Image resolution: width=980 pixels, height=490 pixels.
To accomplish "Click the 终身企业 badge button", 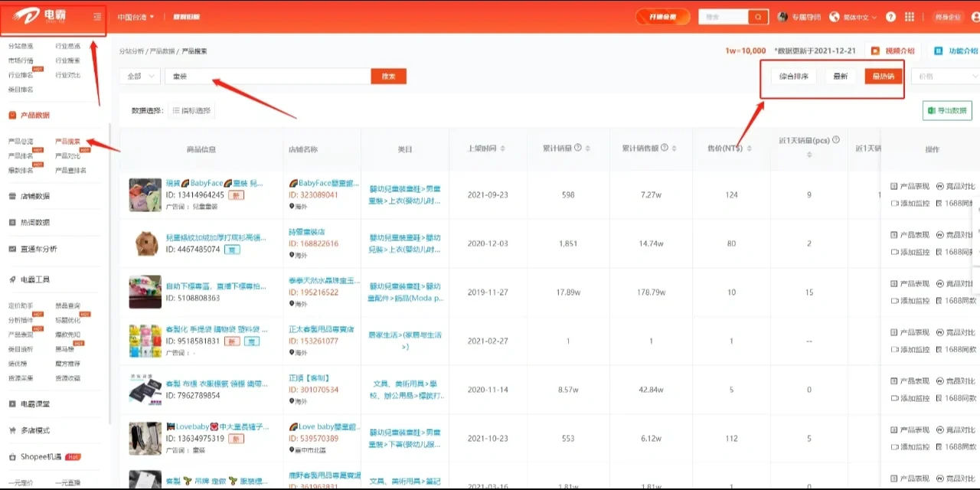I will point(948,17).
